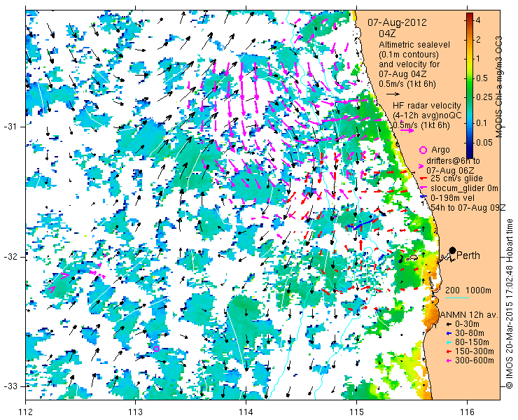This screenshot has width=518, height=420.
Task: Click 'HF radar velocity' legend text
Action: tap(427, 106)
